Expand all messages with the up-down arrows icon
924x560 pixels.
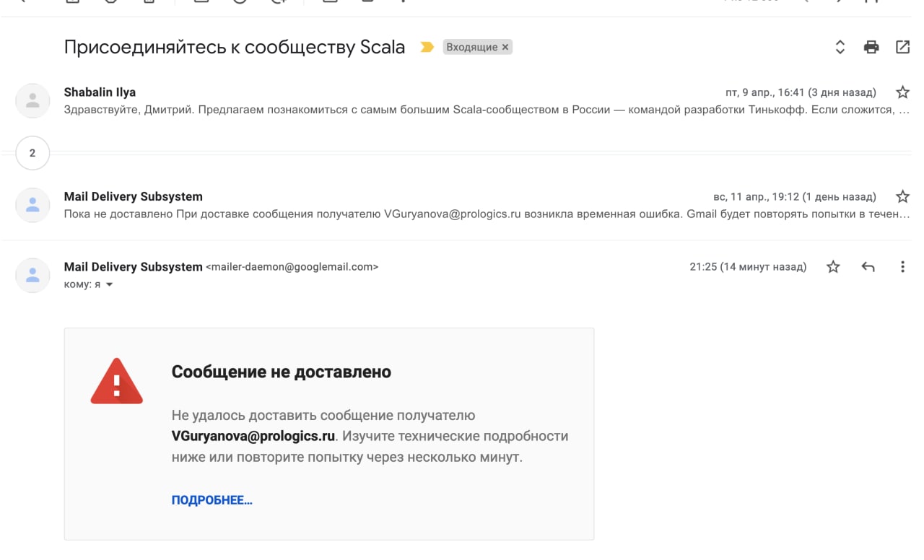pyautogui.click(x=840, y=48)
